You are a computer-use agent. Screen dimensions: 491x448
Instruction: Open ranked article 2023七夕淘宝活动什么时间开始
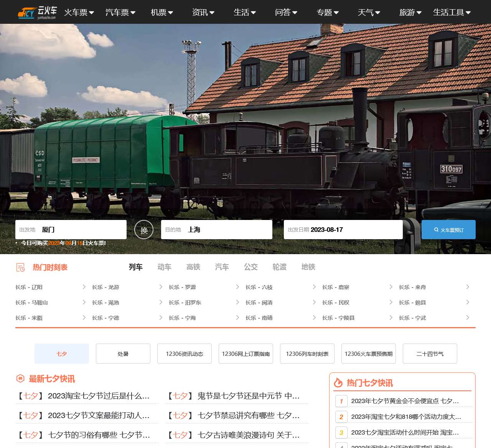pos(405,432)
